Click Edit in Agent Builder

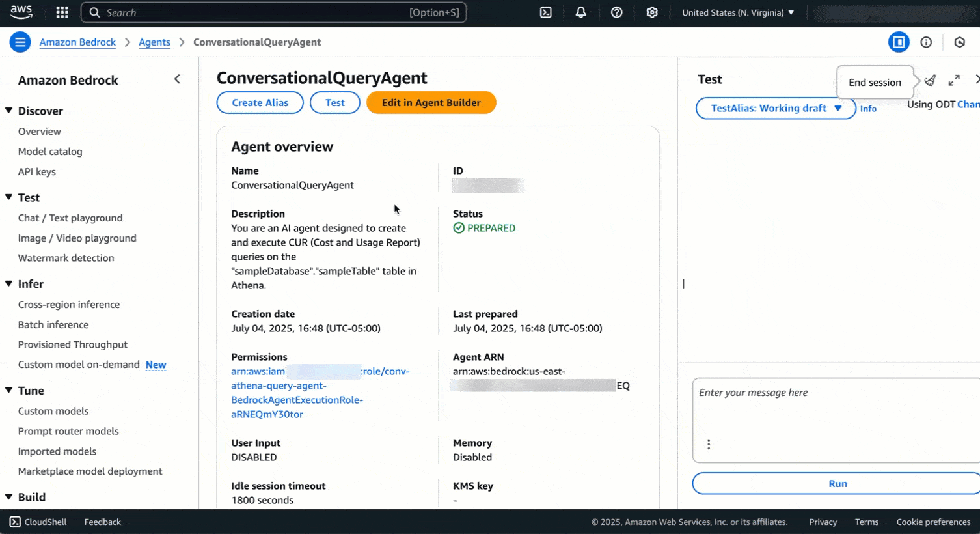pos(431,103)
